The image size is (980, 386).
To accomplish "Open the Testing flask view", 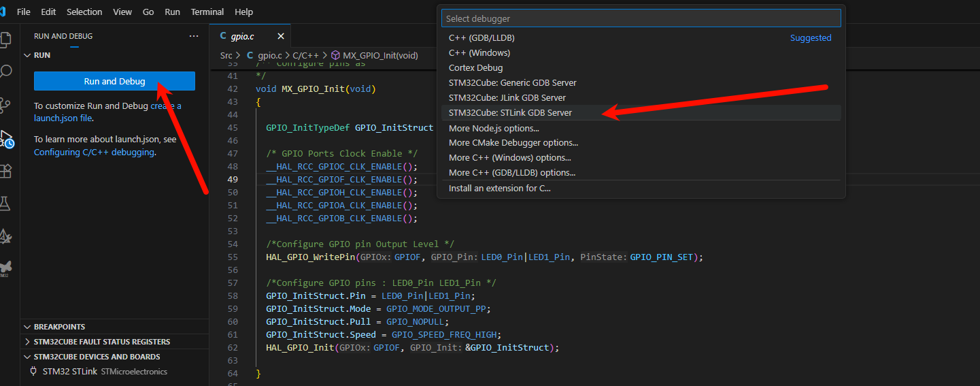I will [x=6, y=204].
